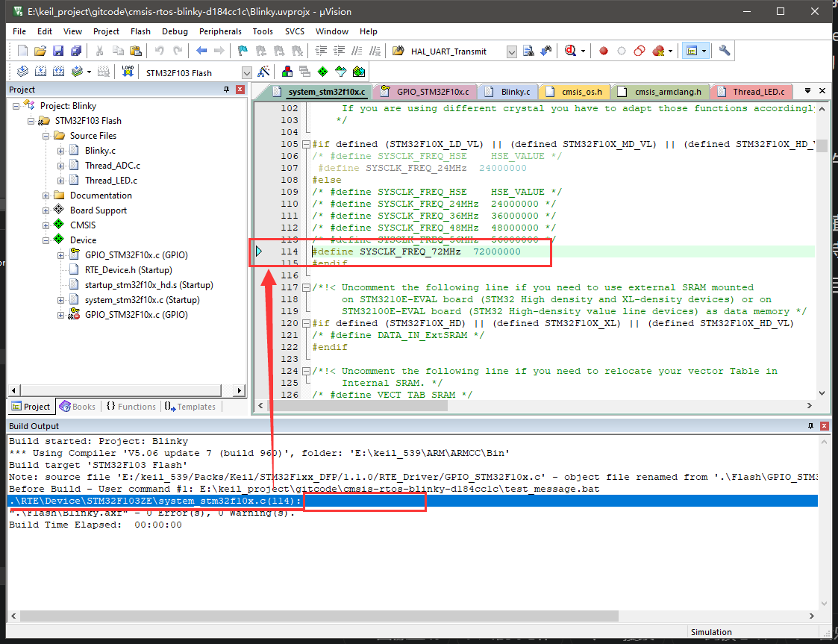Open the Peripherals menu

click(220, 31)
